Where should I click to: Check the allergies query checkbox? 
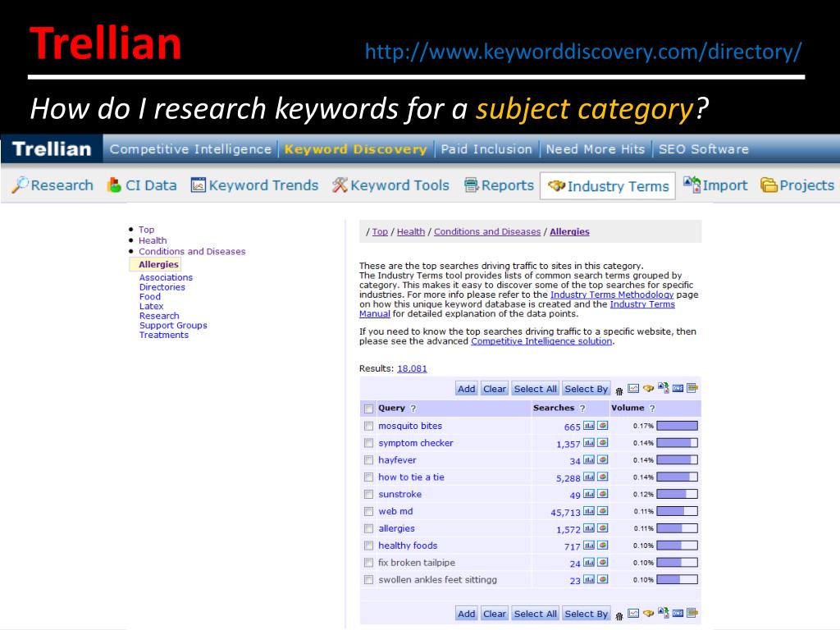pyautogui.click(x=368, y=529)
